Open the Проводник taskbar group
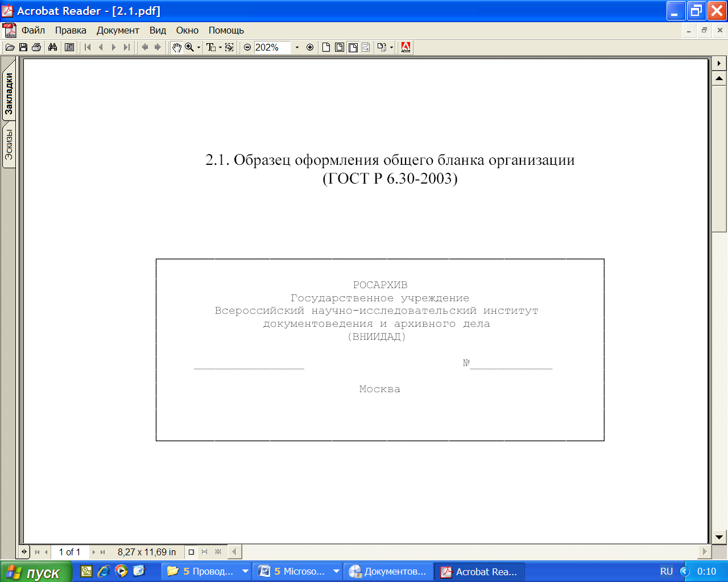728x582 pixels. point(206,571)
